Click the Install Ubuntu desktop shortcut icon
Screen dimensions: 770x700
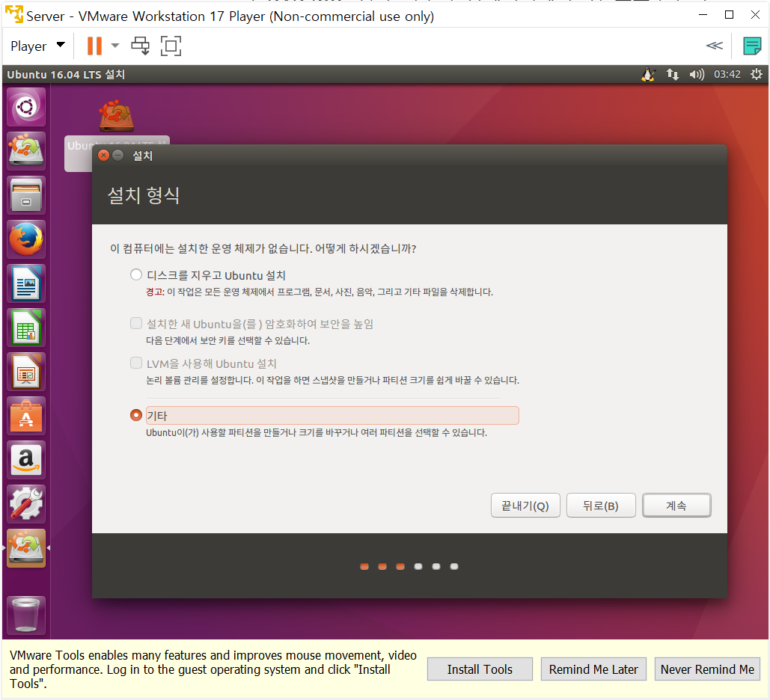pyautogui.click(x=117, y=116)
